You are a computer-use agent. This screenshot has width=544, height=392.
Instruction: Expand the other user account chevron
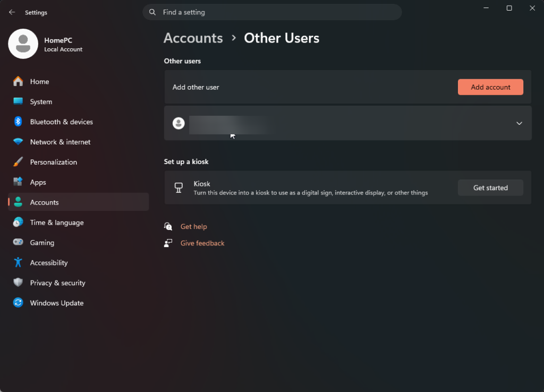tap(519, 123)
